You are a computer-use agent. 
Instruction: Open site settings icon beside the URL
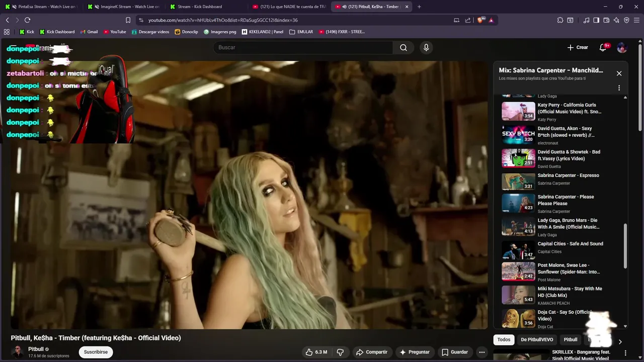[141, 20]
